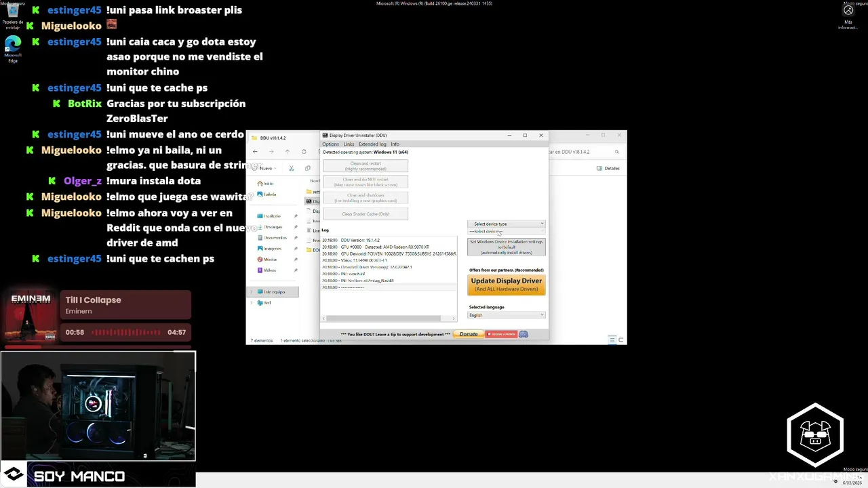Open Galería in Explorer sidebar

click(x=267, y=195)
